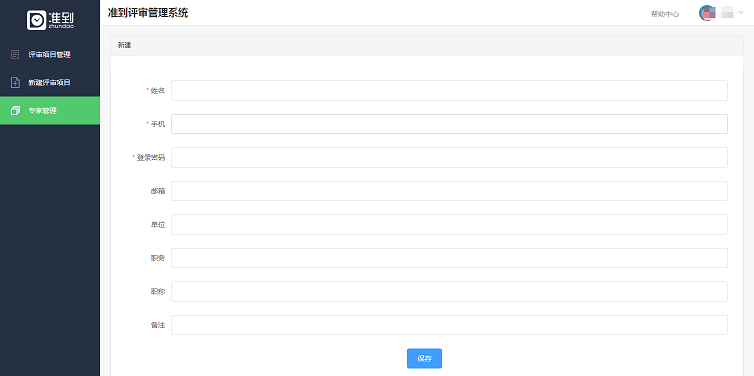Open 评审项目管理 in sidebar

(x=50, y=55)
